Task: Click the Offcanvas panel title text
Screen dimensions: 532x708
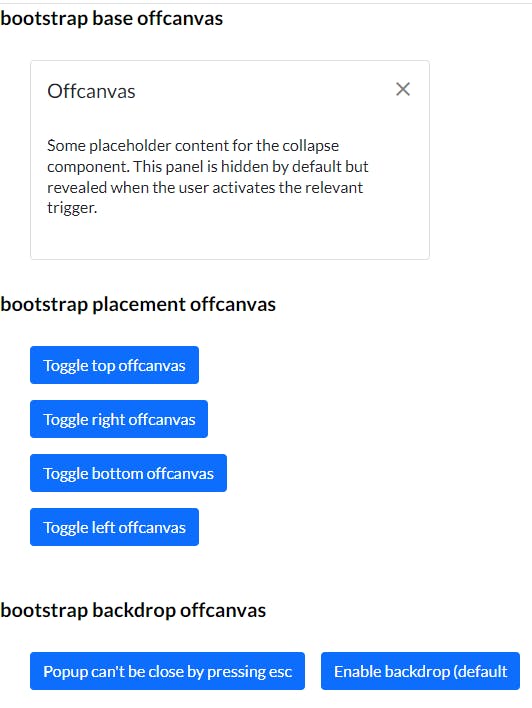Action: point(91,91)
